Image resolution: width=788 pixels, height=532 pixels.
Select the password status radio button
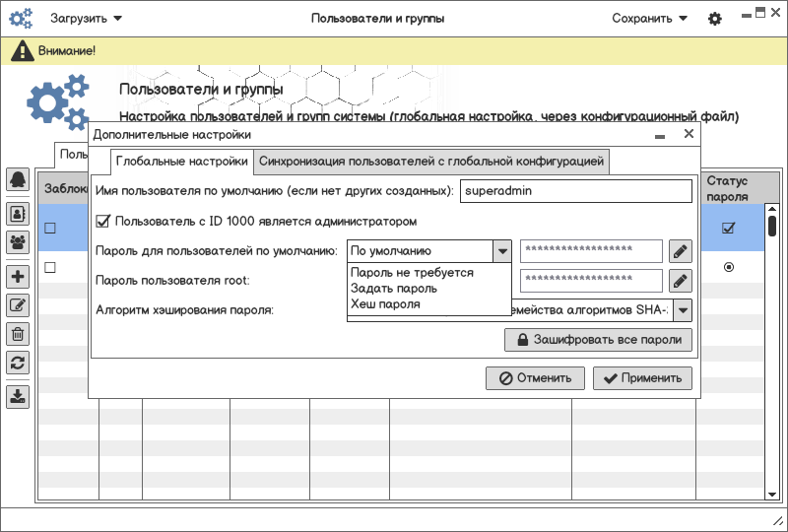pyautogui.click(x=729, y=267)
